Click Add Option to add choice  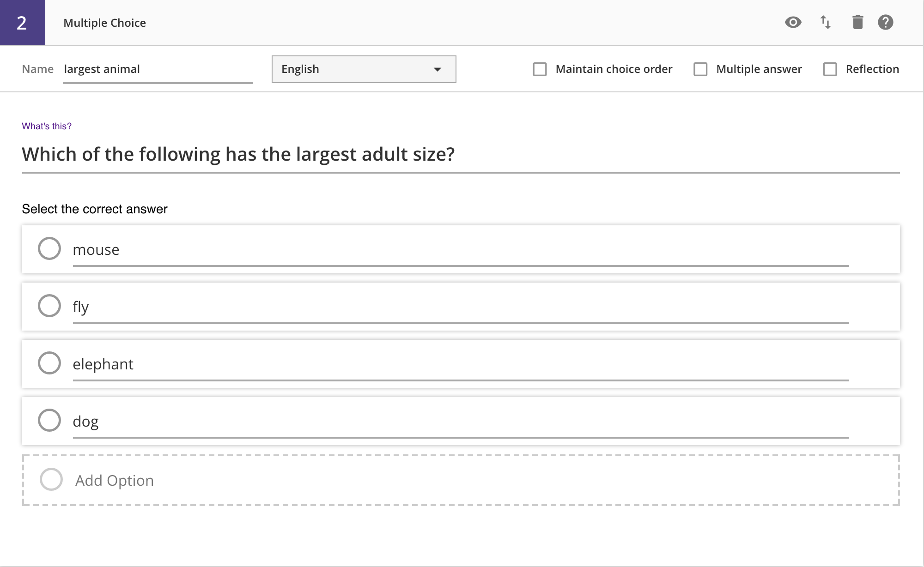tap(115, 480)
